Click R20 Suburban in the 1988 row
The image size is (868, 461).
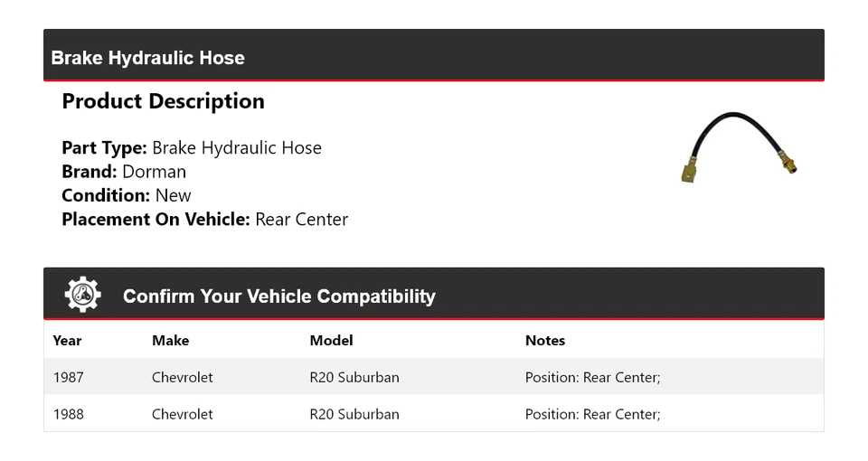point(354,414)
